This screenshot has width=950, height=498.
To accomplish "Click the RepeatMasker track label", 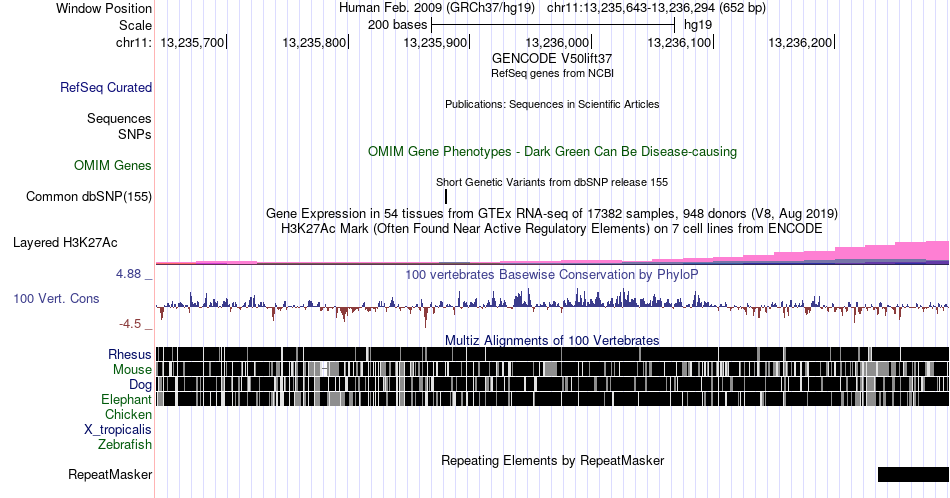I will coord(110,474).
